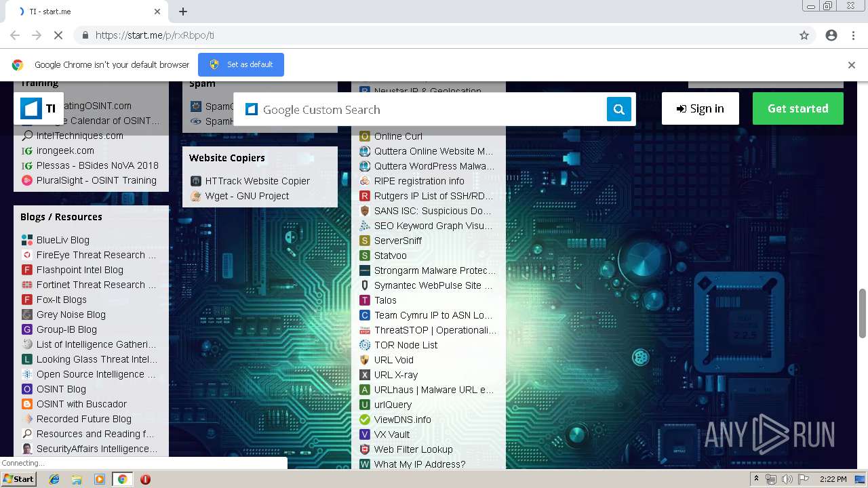Open Web Filter Lookup link
The width and height of the screenshot is (868, 488).
coord(413,449)
